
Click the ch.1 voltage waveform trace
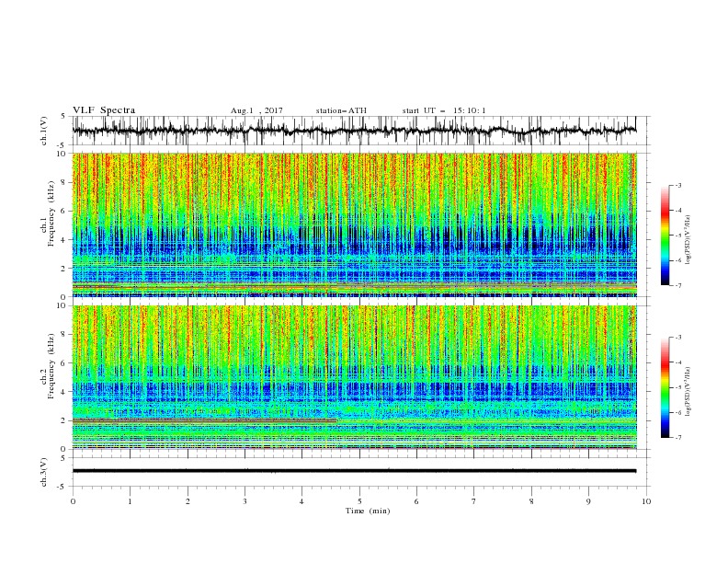354,131
